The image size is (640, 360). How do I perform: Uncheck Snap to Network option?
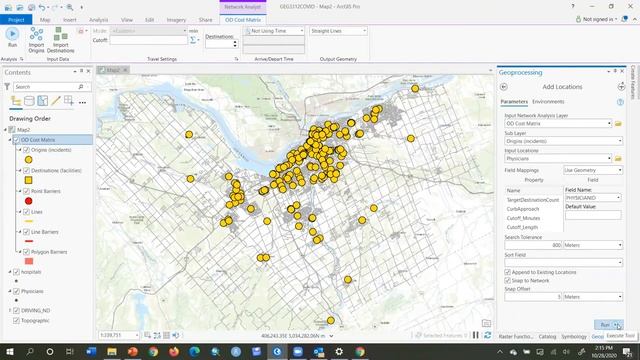[508, 280]
